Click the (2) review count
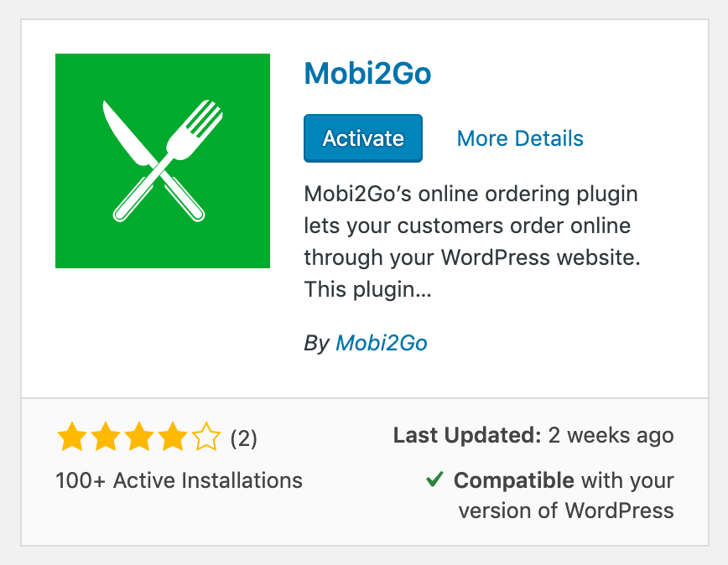This screenshot has width=728, height=565. (242, 438)
